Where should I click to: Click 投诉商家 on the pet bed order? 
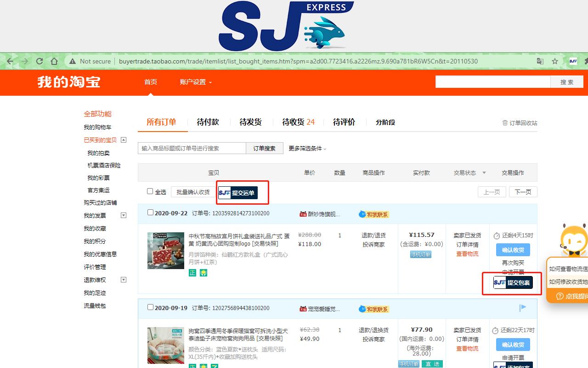coord(373,339)
